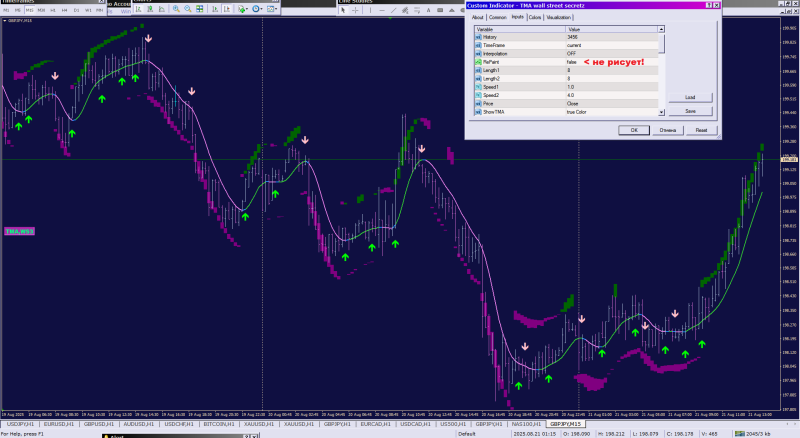Click the help question mark in indicator dialog

pos(709,5)
